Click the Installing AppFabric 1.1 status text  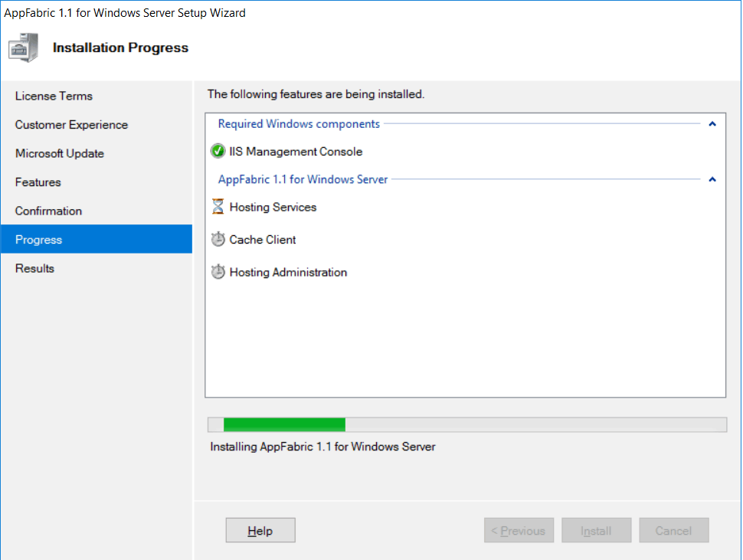pyautogui.click(x=322, y=447)
